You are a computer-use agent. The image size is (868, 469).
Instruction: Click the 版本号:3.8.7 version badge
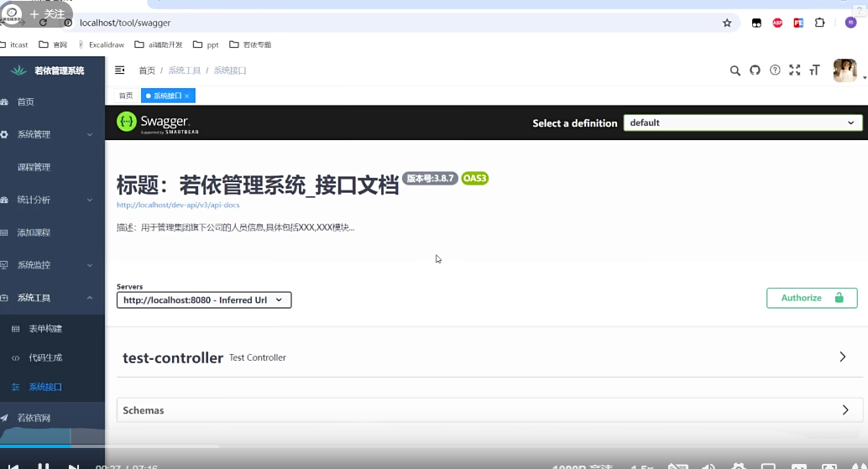coord(430,178)
